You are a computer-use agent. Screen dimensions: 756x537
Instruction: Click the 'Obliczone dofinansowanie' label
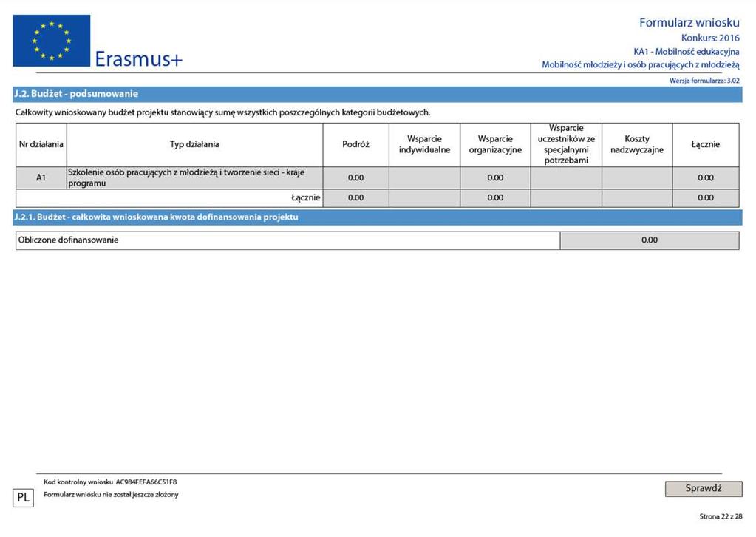pos(68,240)
